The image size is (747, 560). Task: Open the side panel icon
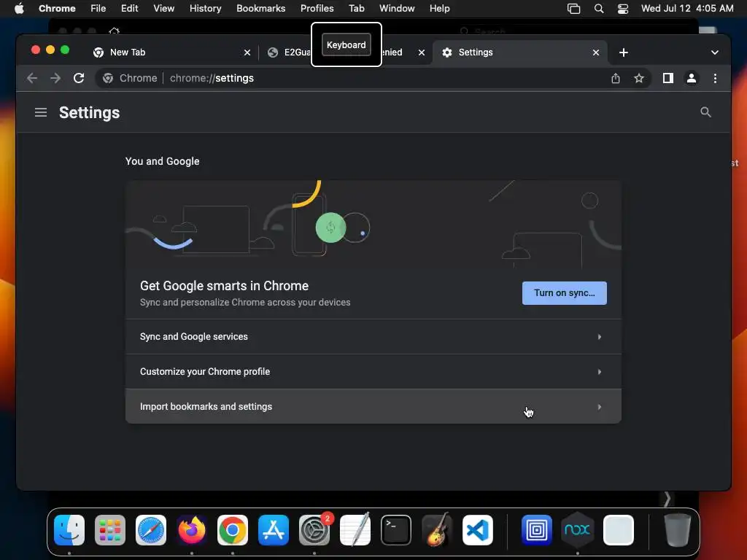coord(668,78)
